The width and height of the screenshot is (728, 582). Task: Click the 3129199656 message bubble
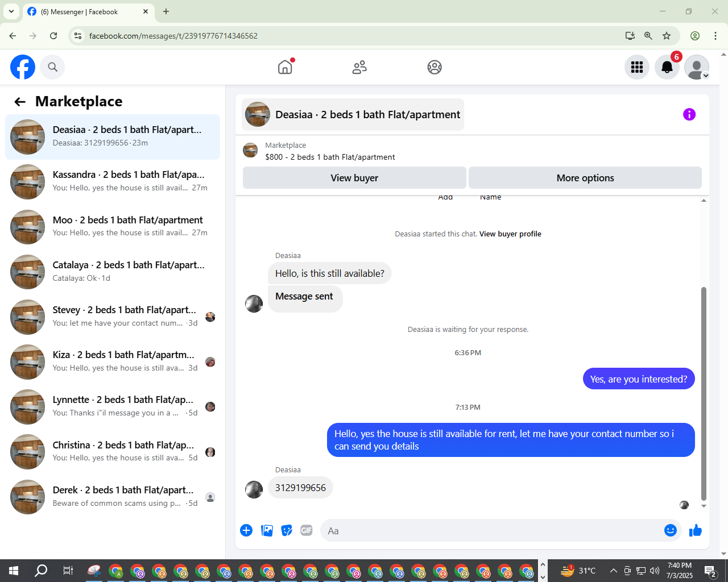click(300, 488)
